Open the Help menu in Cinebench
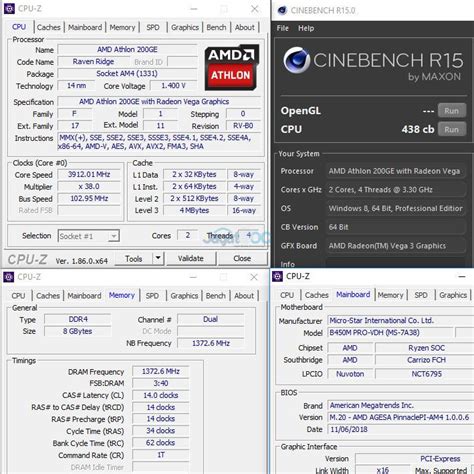This screenshot has width=474, height=474. coord(306,28)
